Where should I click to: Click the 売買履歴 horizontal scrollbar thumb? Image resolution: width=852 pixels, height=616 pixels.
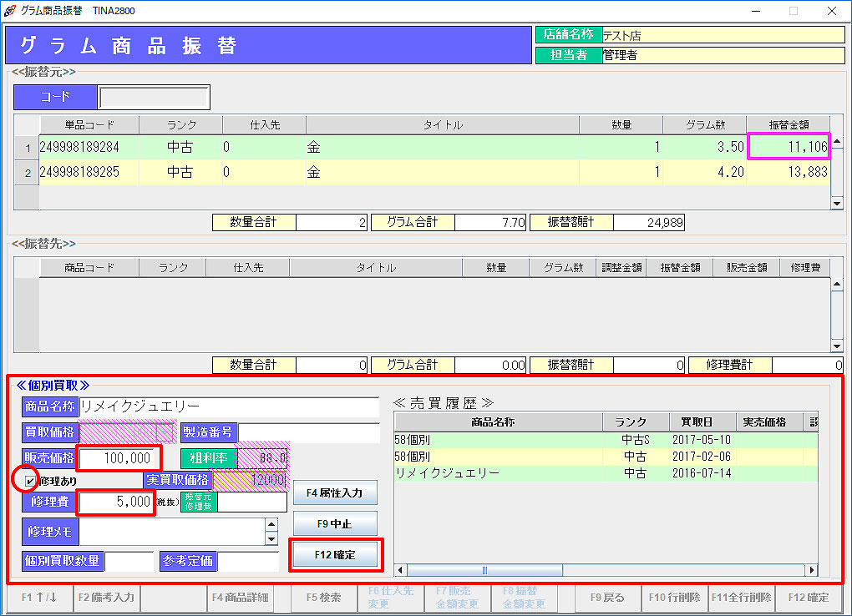coord(483,570)
